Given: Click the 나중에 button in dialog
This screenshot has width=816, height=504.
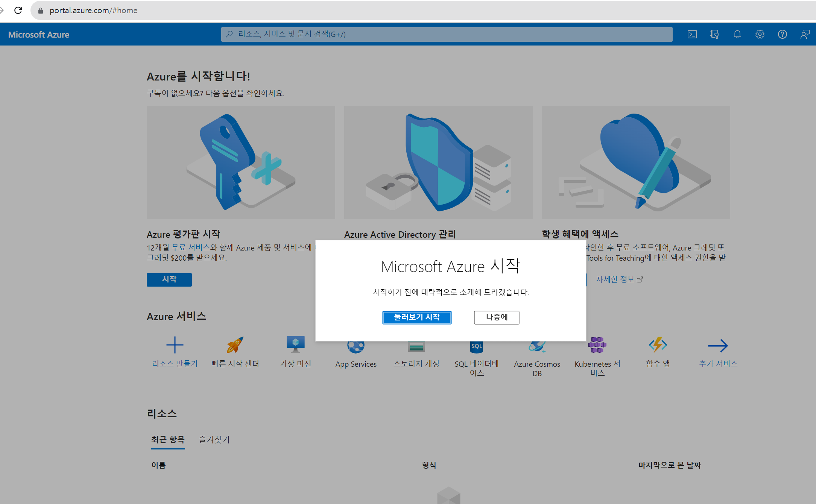Looking at the screenshot, I should click(497, 317).
